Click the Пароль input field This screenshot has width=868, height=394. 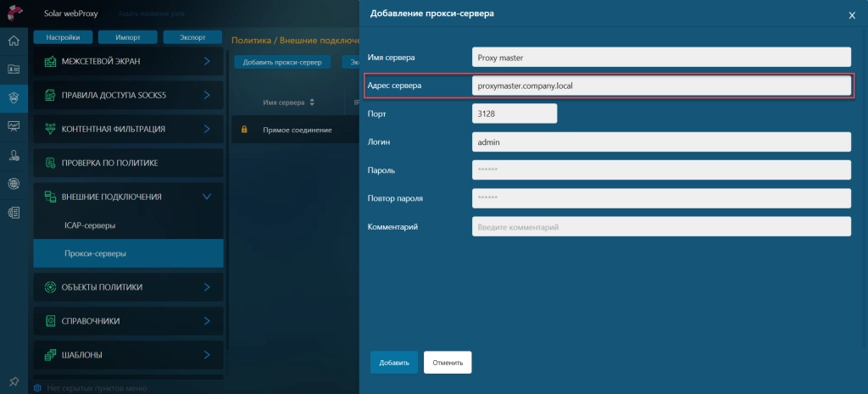(x=661, y=170)
